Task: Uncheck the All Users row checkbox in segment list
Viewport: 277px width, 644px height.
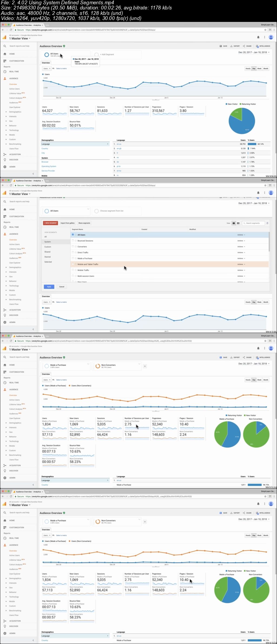Action: click(x=73, y=235)
